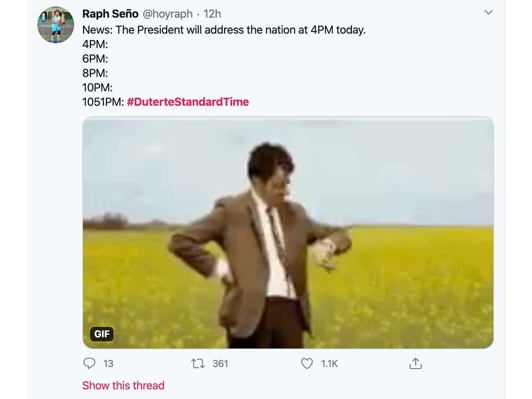532x399 pixels.
Task: Expand the tweet options chevron
Action: point(488,12)
